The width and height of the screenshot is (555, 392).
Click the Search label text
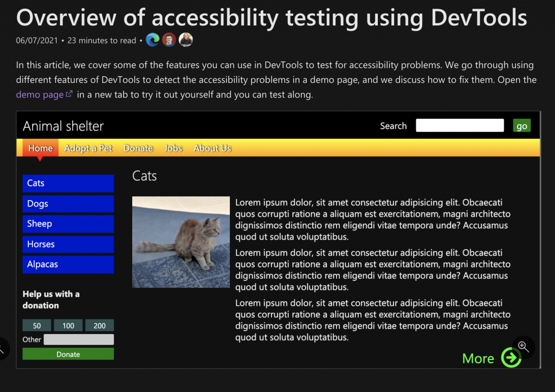(x=393, y=126)
